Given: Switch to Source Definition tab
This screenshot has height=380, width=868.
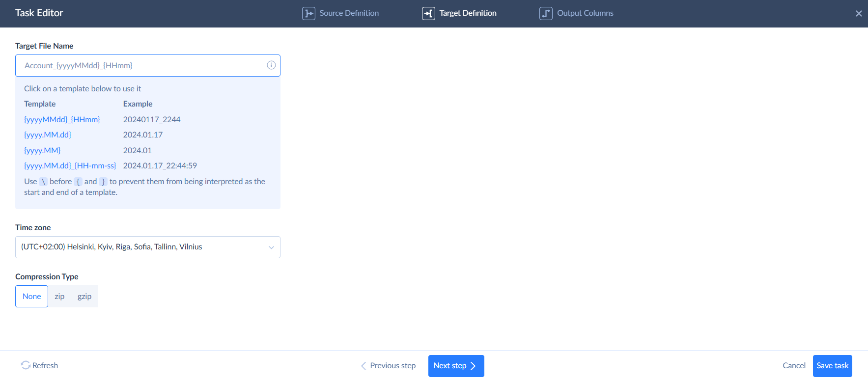Looking at the screenshot, I should coord(349,13).
